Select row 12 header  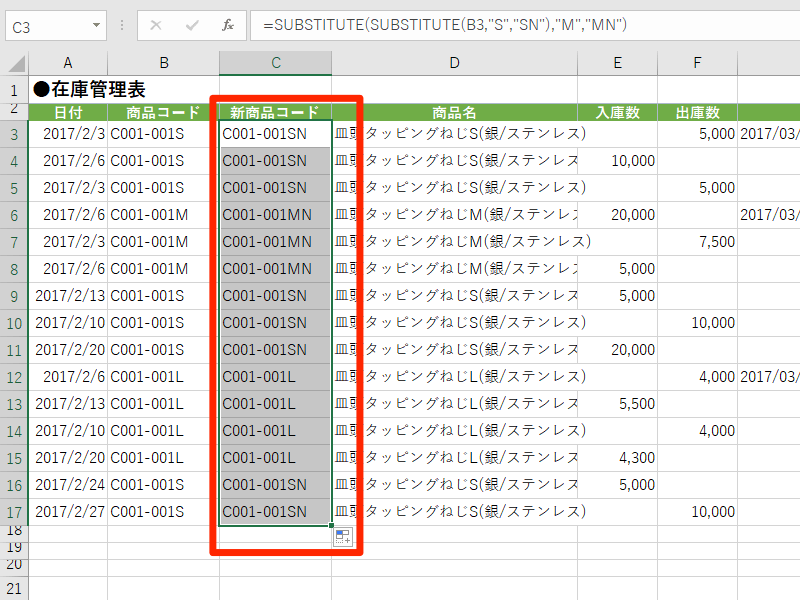click(x=14, y=378)
